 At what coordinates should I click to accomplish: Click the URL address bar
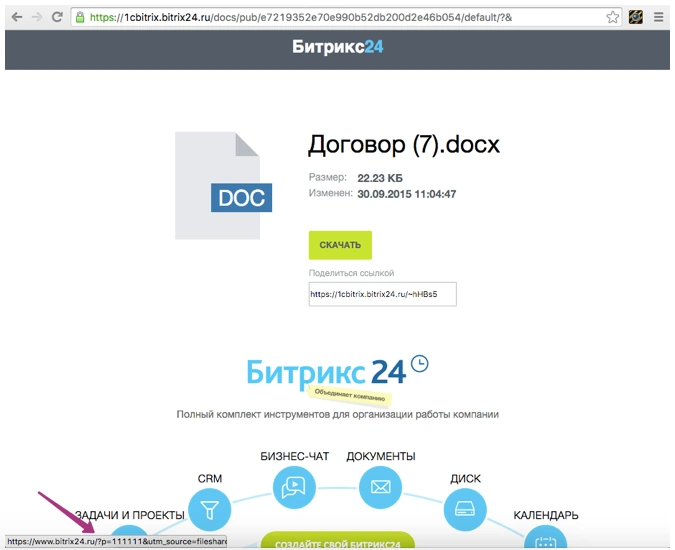pyautogui.click(x=346, y=17)
